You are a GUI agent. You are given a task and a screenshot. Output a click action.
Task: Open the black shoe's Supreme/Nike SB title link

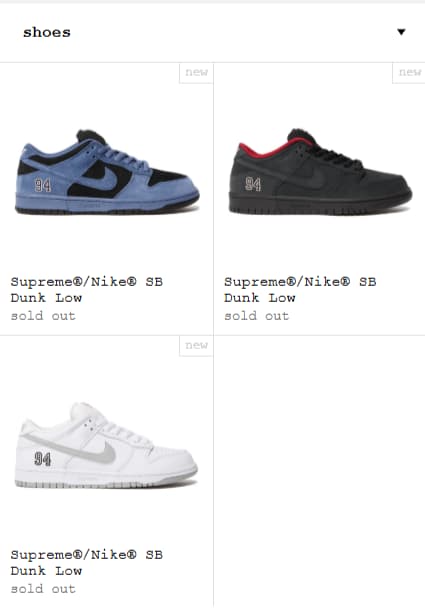point(300,290)
